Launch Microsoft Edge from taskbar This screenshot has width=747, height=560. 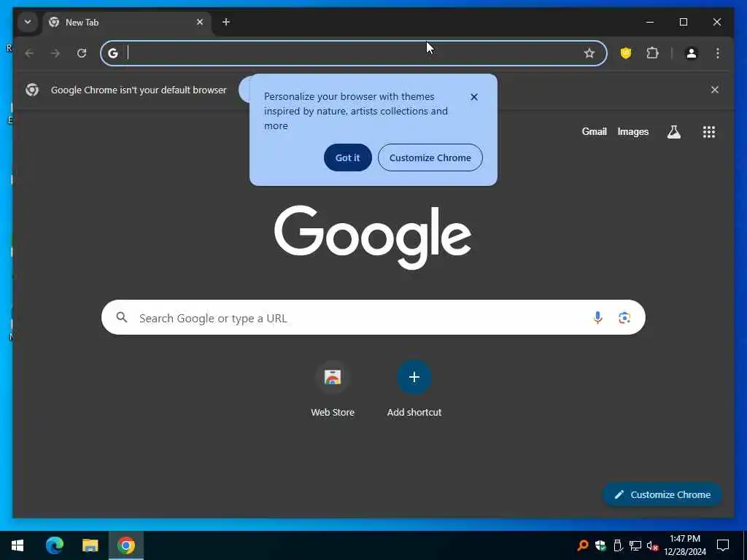pyautogui.click(x=54, y=545)
